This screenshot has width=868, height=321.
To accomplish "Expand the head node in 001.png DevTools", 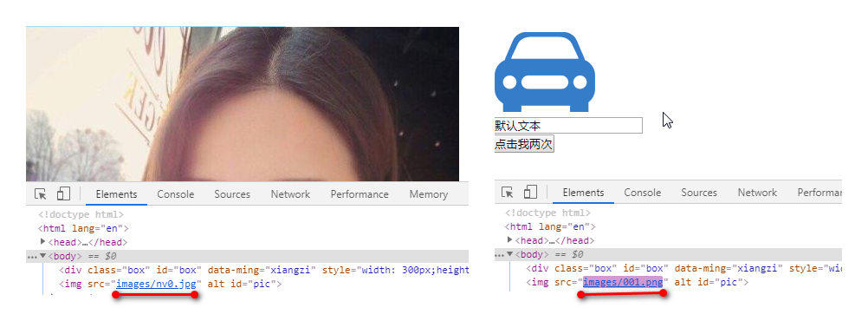I will 510,240.
